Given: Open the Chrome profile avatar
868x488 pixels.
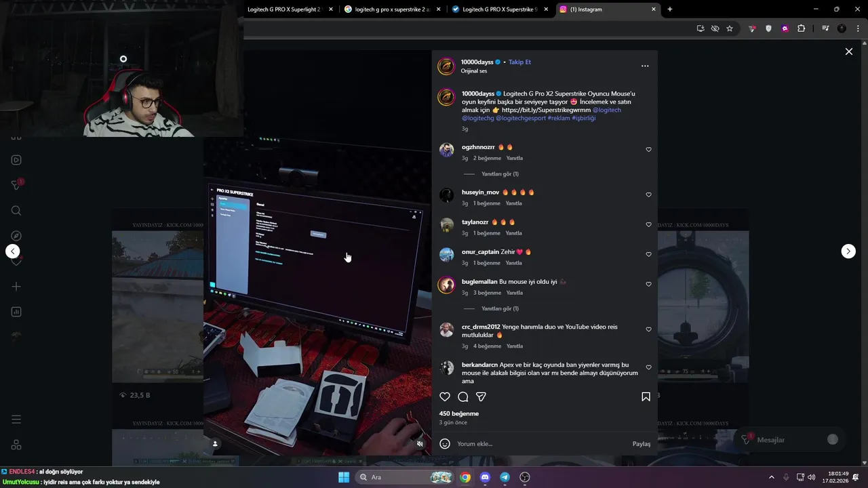Looking at the screenshot, I should click(x=842, y=28).
